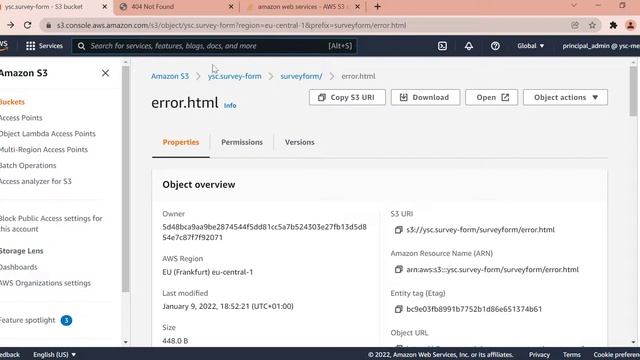Click the browser address bar URL
The height and width of the screenshot is (360, 640).
pos(231,25)
